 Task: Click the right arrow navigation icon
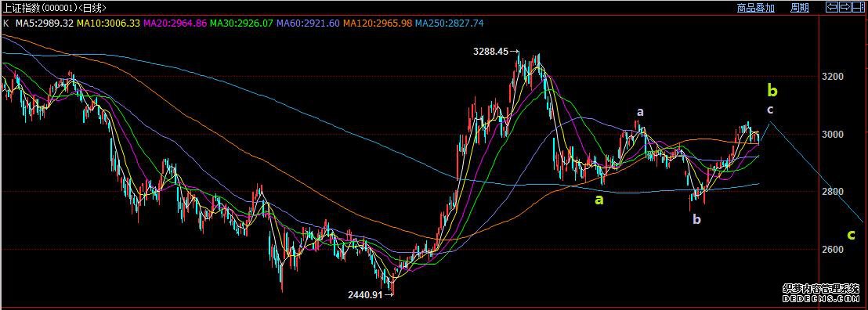[x=844, y=7]
